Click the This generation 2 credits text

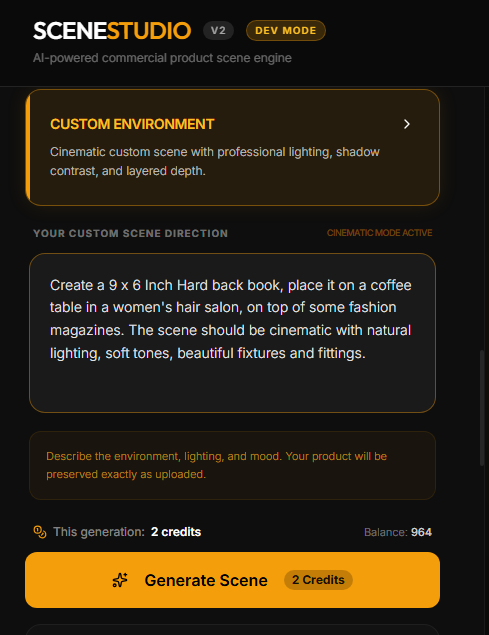coord(127,532)
